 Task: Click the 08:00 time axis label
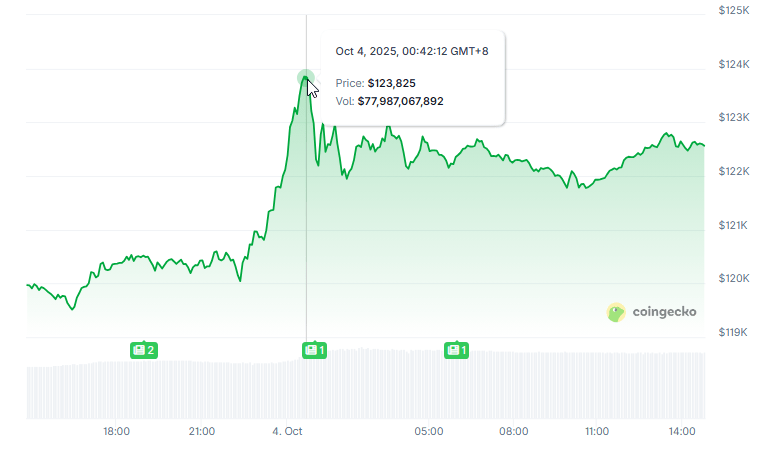point(514,431)
